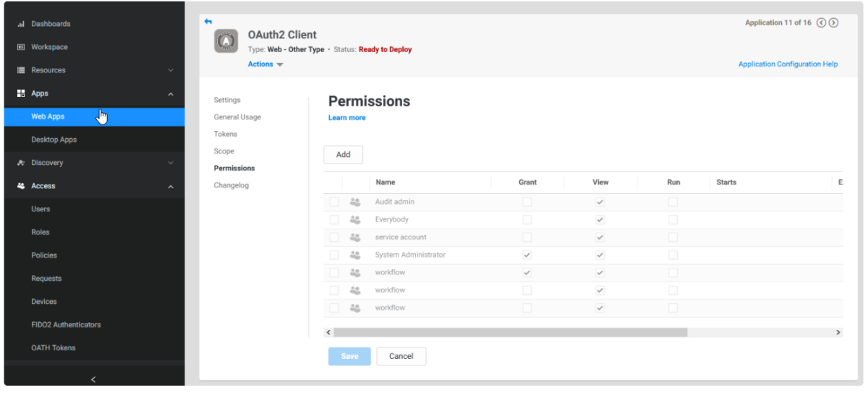Screen dimensions: 868x393
Task: Click the role icon beside System Administrator
Action: [x=355, y=255]
